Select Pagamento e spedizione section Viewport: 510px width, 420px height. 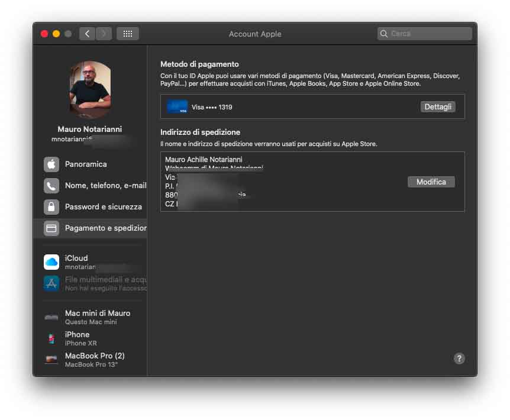click(91, 228)
